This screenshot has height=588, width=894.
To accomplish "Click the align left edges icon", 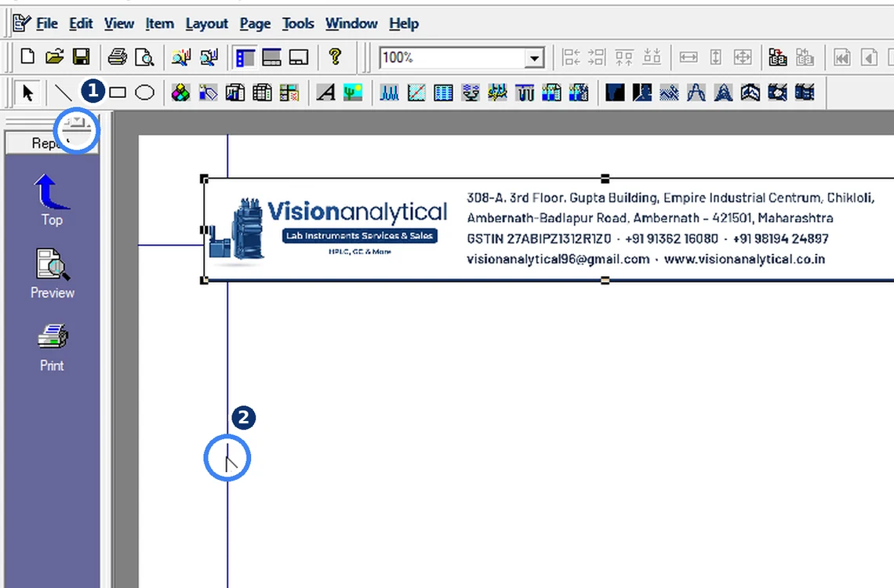I will [571, 57].
